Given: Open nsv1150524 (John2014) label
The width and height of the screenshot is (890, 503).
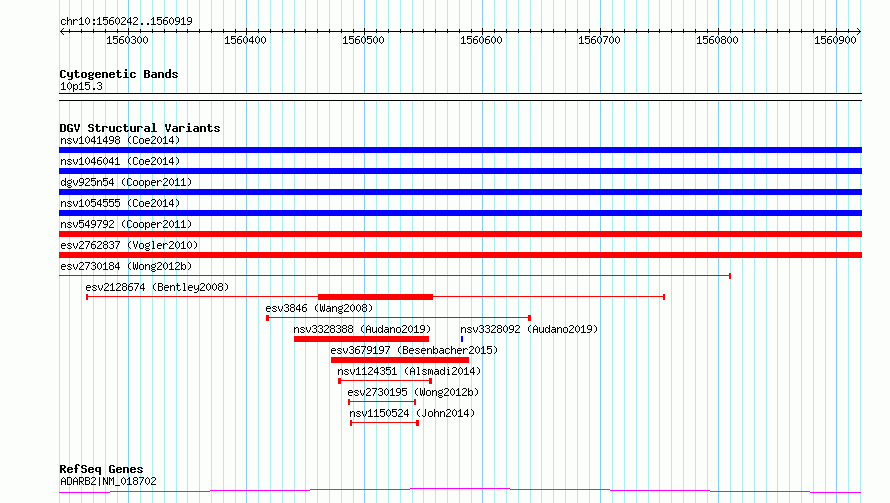Looking at the screenshot, I should click(412, 413).
